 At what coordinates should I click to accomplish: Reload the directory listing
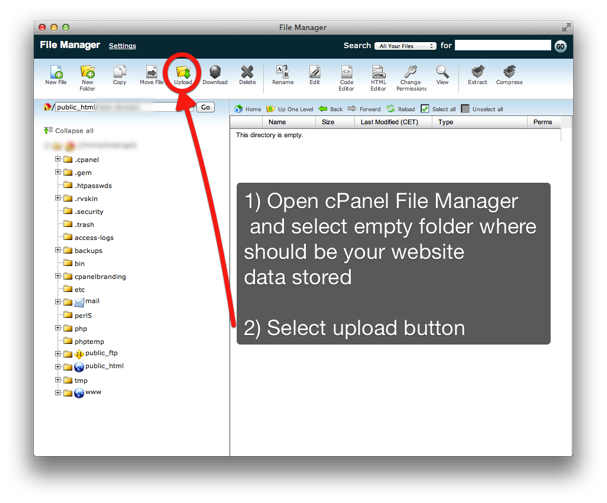401,109
